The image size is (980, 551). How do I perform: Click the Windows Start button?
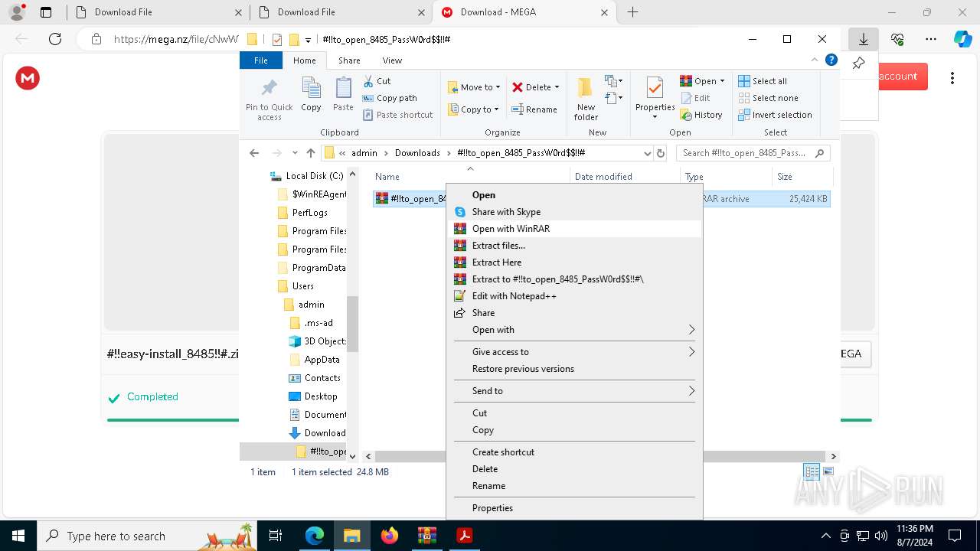(18, 536)
